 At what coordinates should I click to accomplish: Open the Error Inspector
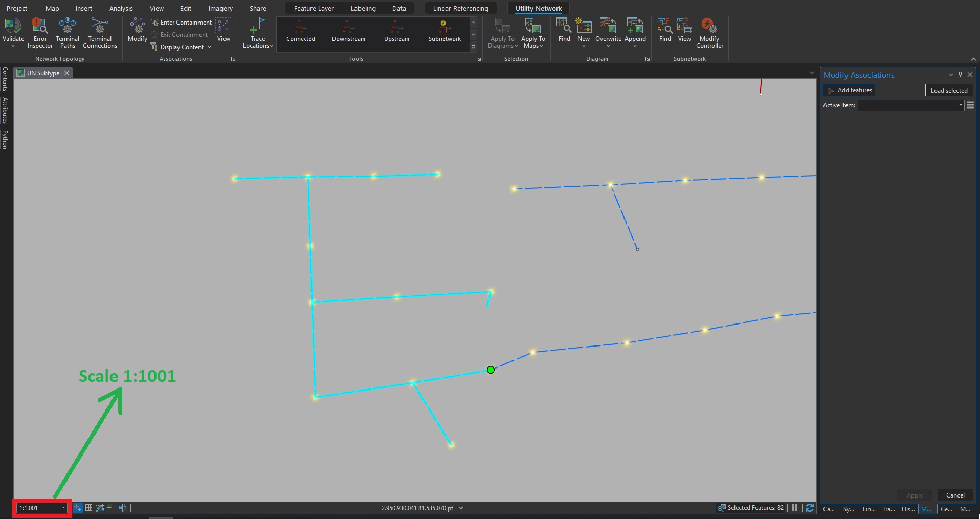(39, 32)
